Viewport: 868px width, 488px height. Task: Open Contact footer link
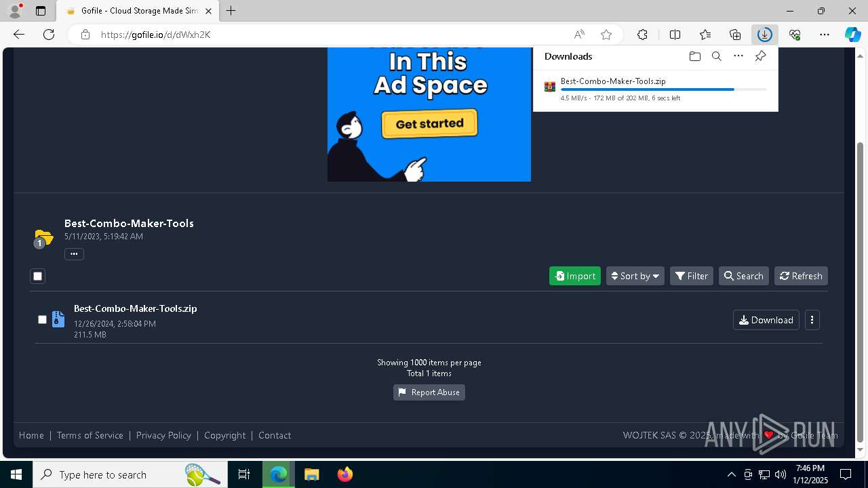[275, 435]
